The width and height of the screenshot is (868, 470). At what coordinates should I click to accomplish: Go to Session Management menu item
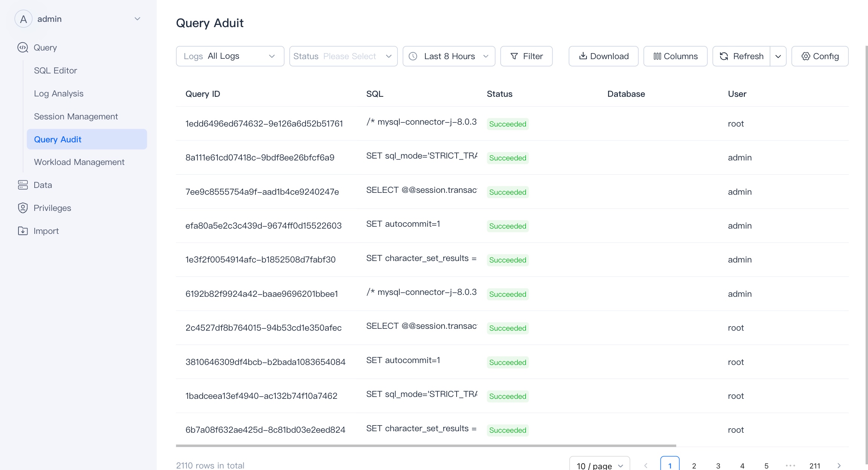click(76, 116)
